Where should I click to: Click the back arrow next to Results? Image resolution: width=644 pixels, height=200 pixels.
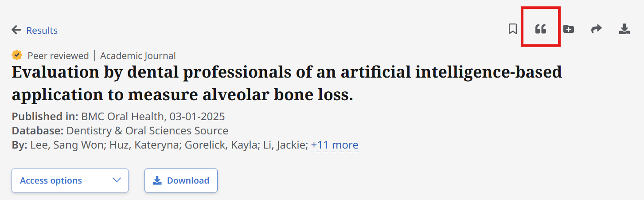tap(16, 30)
